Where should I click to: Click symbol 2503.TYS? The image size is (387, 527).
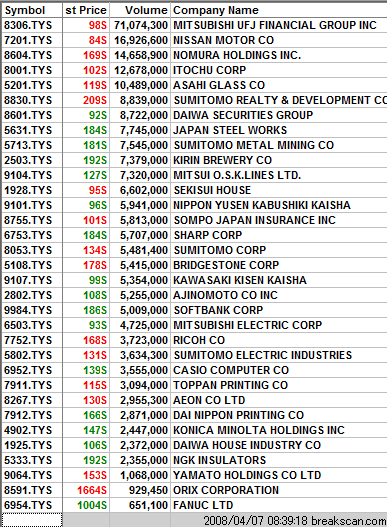28,160
